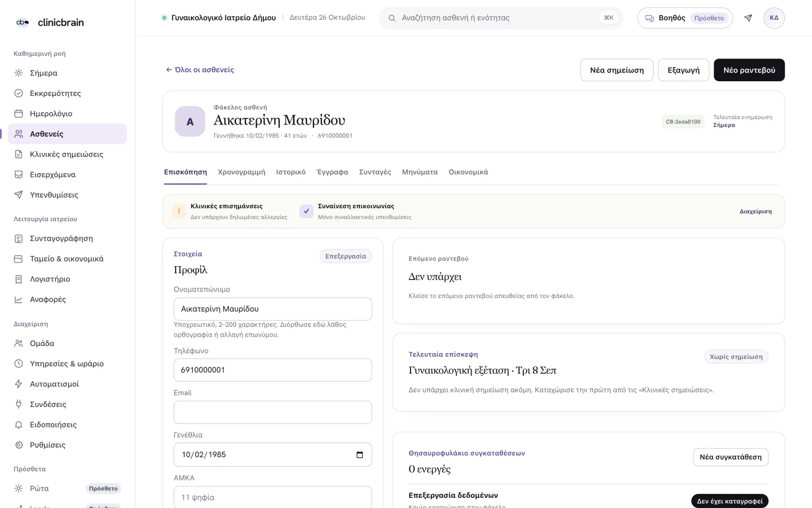This screenshot has height=508, width=812.
Task: Open Κλινικές σημειώσεις via its document icon
Action: click(19, 154)
